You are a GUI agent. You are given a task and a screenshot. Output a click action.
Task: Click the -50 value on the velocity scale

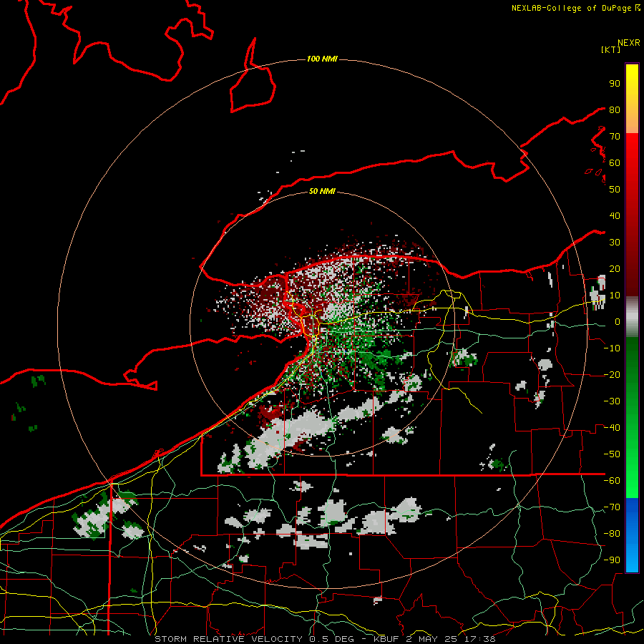coord(612,454)
